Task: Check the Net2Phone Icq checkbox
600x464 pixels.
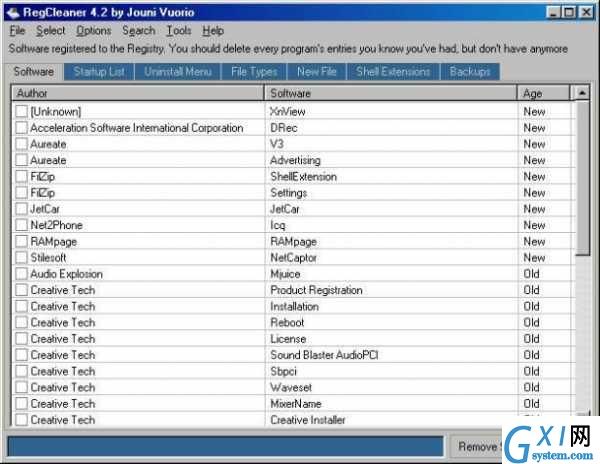Action: coord(21,225)
